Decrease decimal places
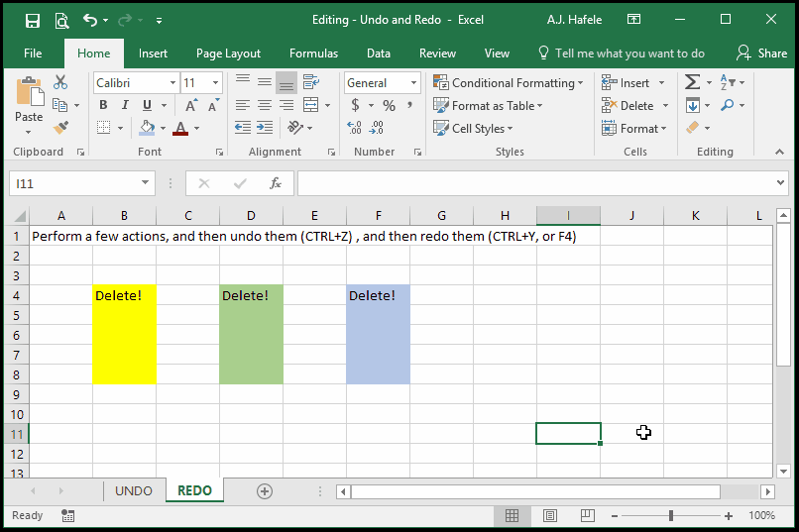799x532 pixels. 377,127
